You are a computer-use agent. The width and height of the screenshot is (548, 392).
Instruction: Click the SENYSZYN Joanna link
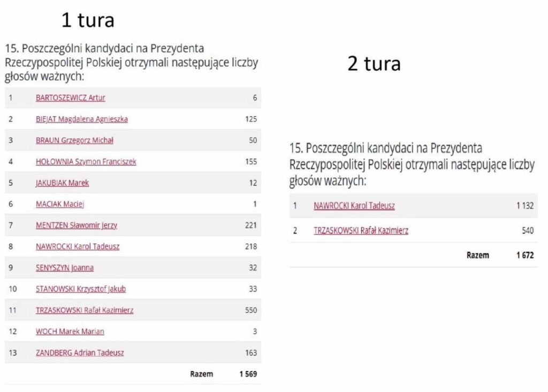click(x=65, y=268)
